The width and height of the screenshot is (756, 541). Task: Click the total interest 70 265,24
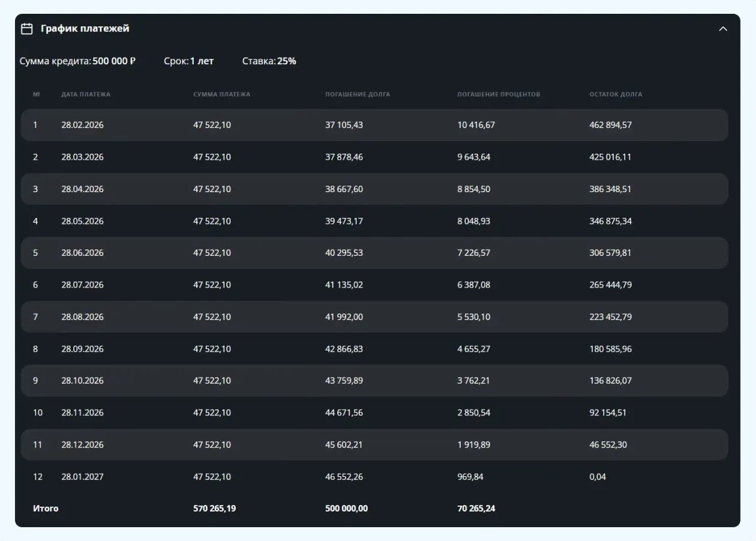click(476, 508)
